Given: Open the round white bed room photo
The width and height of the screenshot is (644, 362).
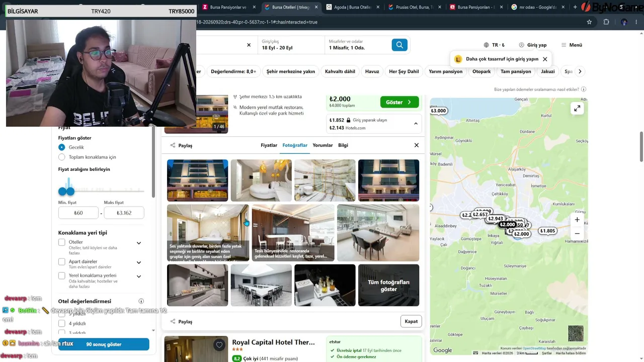Looking at the screenshot, I should pyautogui.click(x=261, y=180).
